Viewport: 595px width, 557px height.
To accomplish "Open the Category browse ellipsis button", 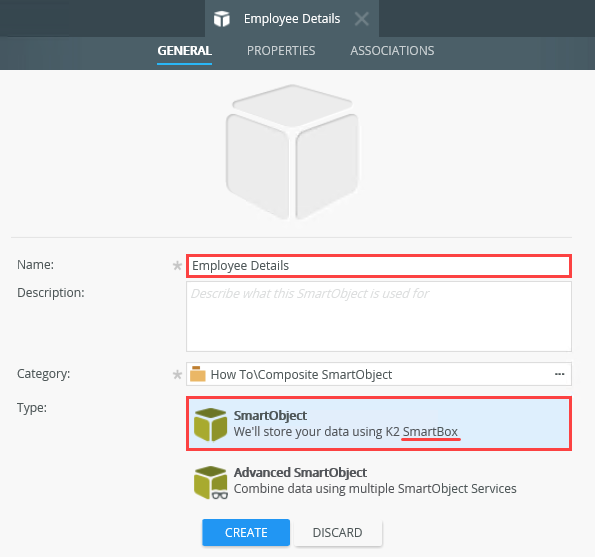I will click(559, 374).
